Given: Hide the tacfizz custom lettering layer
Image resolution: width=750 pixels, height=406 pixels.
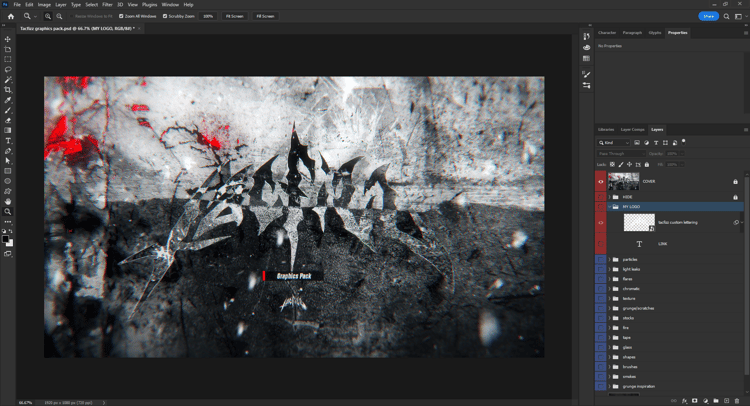Looking at the screenshot, I should click(x=601, y=222).
